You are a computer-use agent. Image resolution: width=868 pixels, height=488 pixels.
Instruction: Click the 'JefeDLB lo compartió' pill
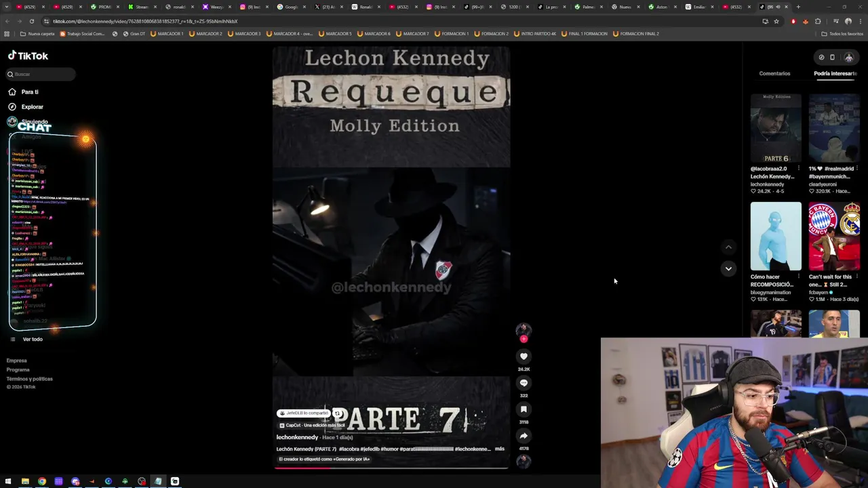point(303,413)
